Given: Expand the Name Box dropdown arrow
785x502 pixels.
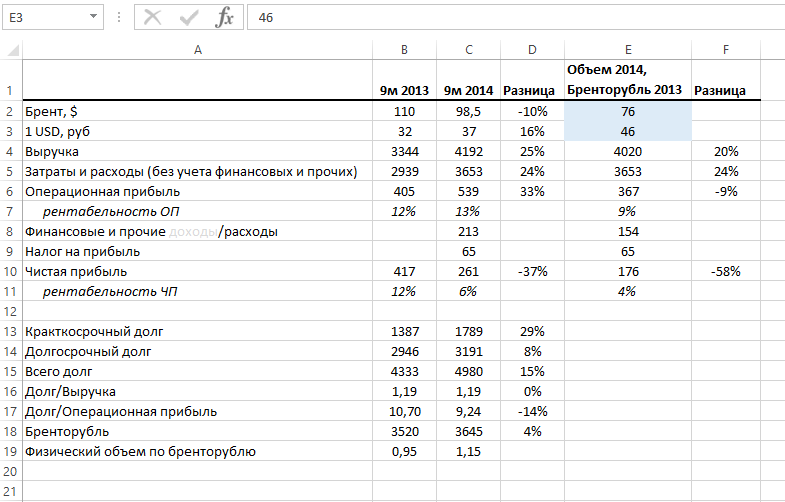Looking at the screenshot, I should point(93,17).
